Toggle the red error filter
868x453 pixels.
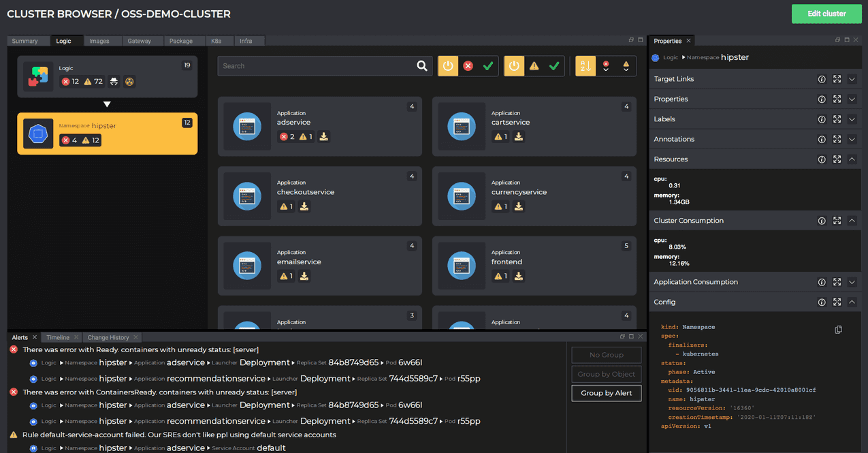click(468, 65)
